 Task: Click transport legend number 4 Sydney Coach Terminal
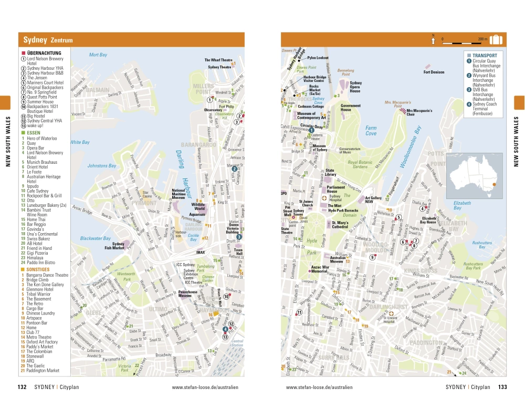coord(469,104)
